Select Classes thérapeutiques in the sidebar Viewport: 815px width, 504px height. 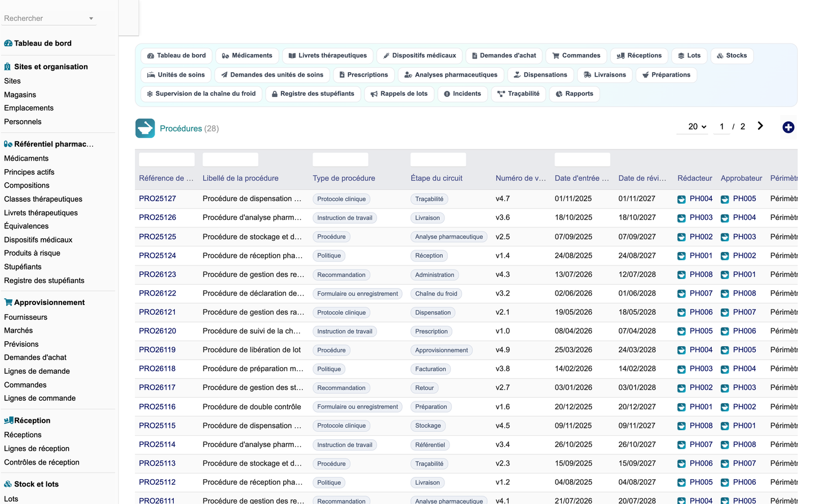(43, 200)
